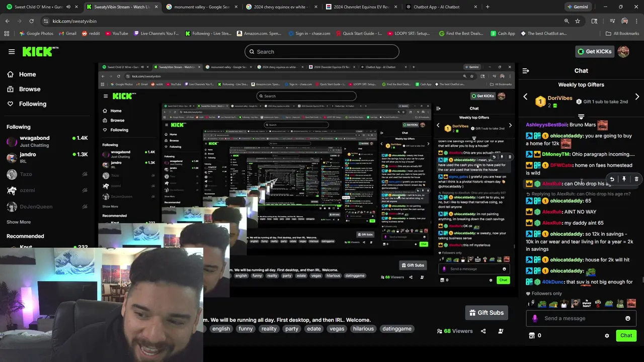The height and width of the screenshot is (362, 644).
Task: Select the datinggame tag
Action: click(x=397, y=329)
